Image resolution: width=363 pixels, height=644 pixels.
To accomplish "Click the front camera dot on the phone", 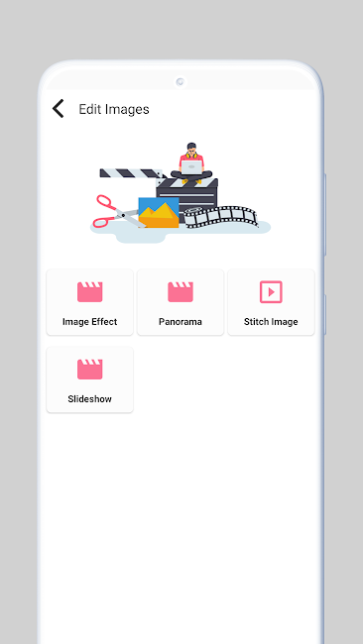I will pyautogui.click(x=181, y=81).
